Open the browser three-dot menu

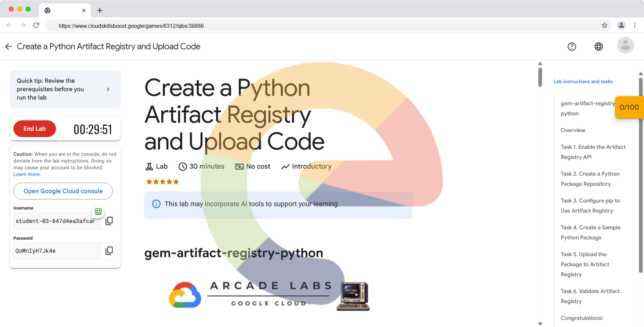tap(635, 25)
